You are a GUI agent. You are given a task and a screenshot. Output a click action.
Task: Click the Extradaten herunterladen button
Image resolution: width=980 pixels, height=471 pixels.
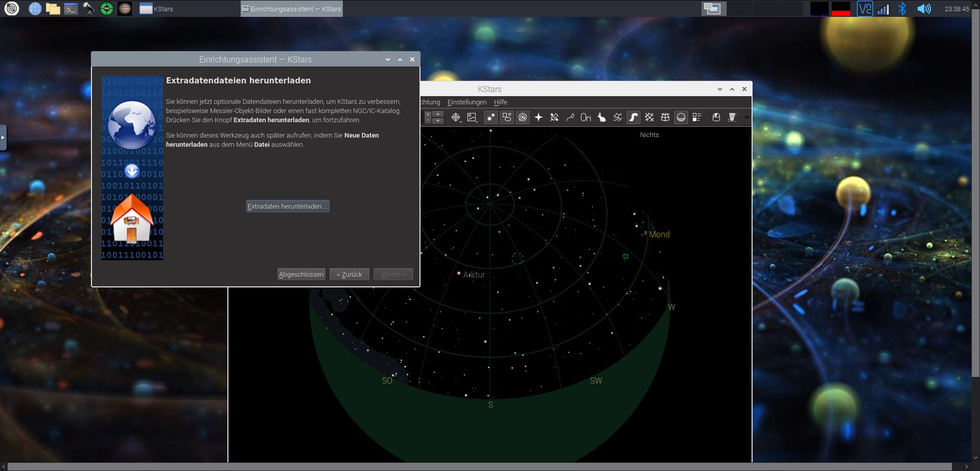288,206
